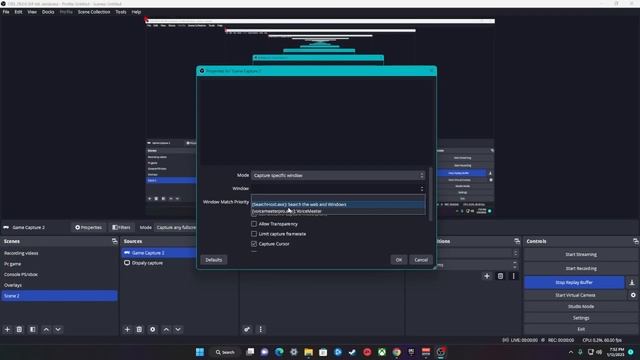640x360 pixels.
Task: Click Start Virtual Camera
Action: (575, 295)
